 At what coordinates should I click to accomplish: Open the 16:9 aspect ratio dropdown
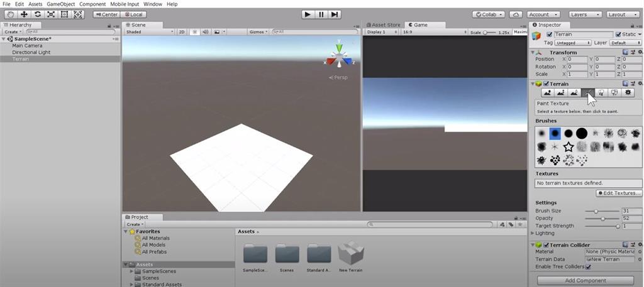[x=434, y=31]
